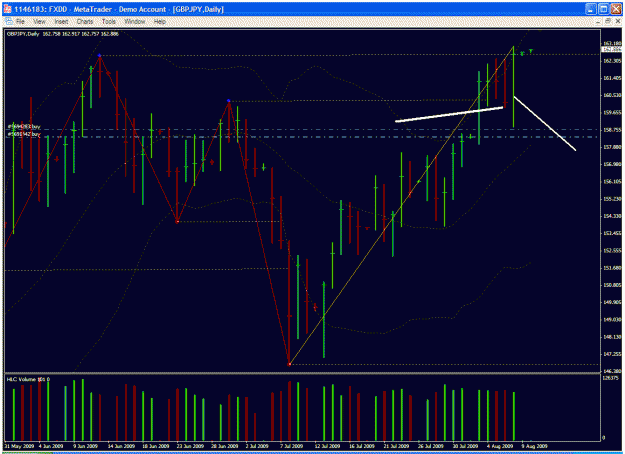Minimize the MetaTrader main window
This screenshot has width=625, height=454.
click(591, 9)
